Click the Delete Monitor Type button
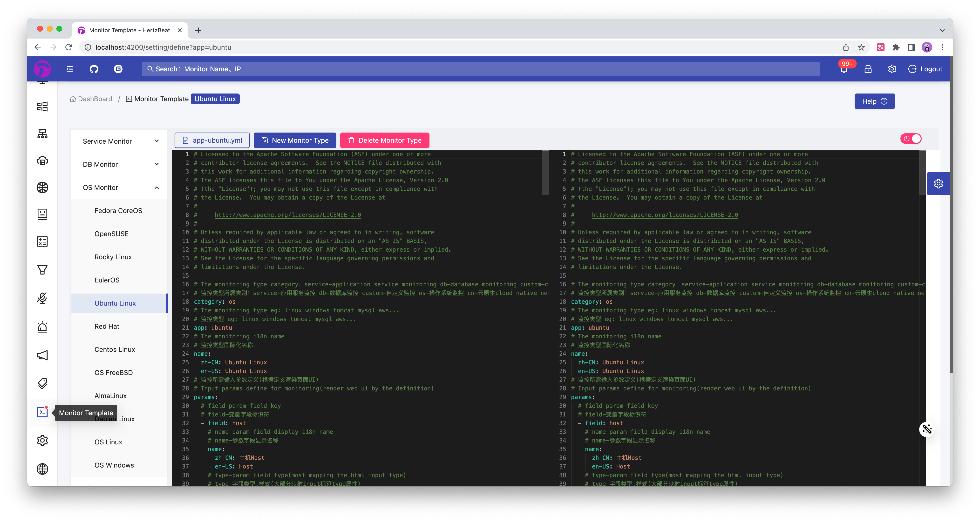Screen dimensions: 980x522 [385, 140]
